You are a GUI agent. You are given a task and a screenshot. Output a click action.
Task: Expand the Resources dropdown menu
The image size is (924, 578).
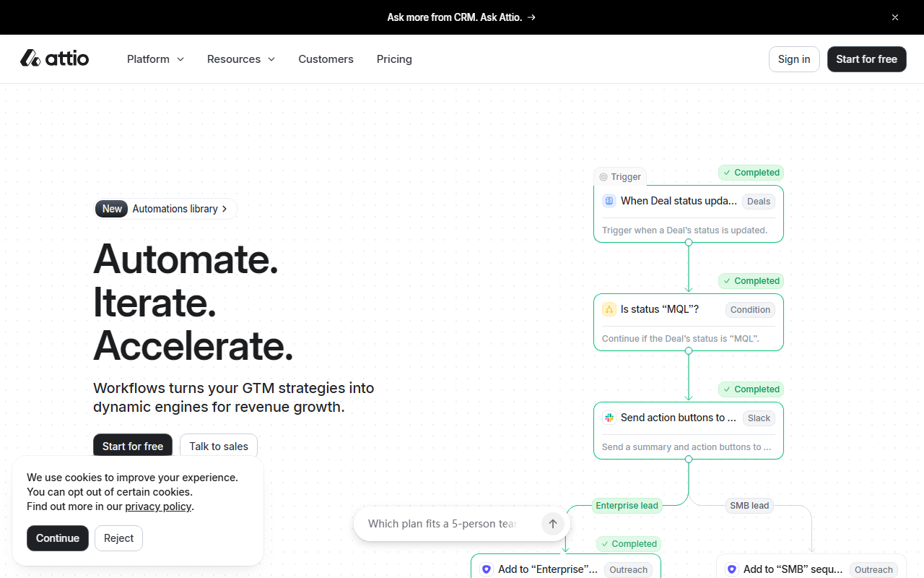click(x=241, y=59)
